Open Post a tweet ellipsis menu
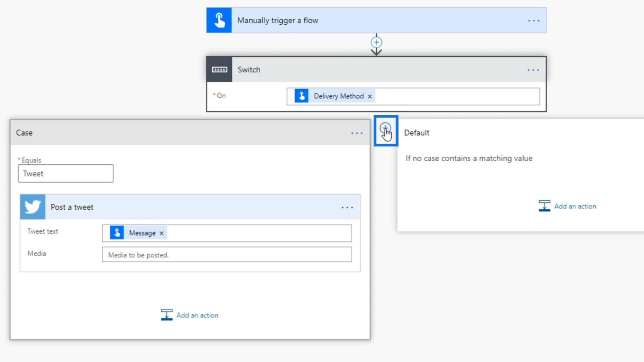644x362 pixels. click(347, 208)
